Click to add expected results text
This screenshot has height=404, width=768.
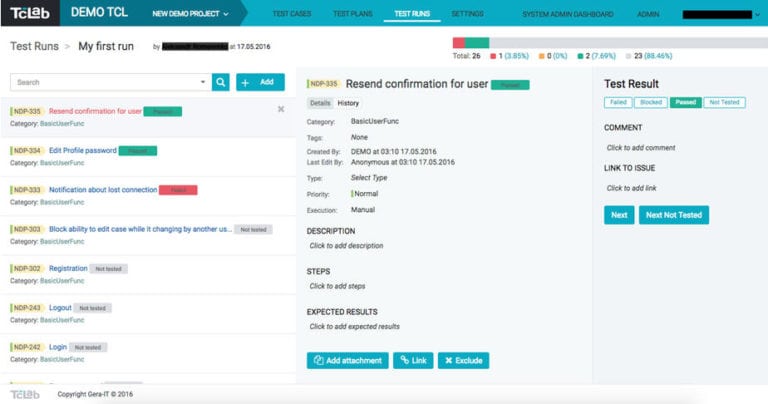(x=354, y=327)
